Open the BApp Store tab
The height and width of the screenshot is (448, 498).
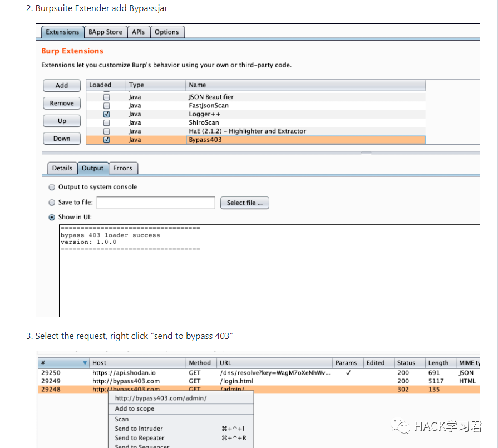(106, 32)
